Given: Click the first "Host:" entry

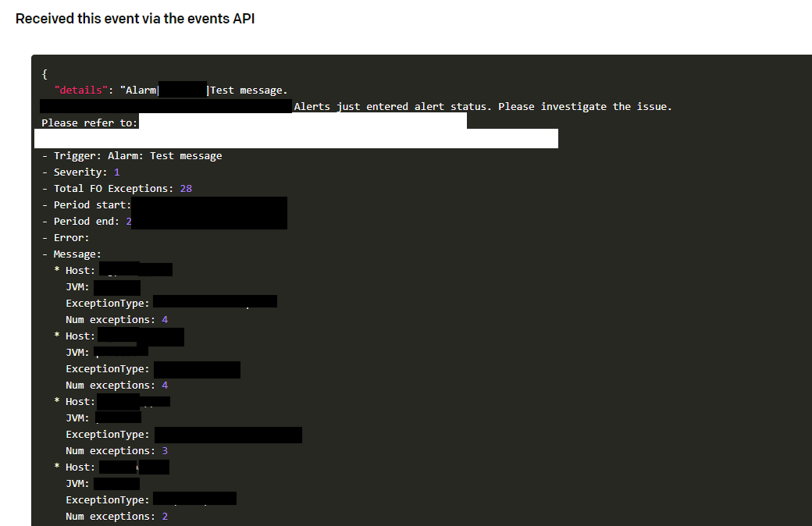Looking at the screenshot, I should click(80, 269).
